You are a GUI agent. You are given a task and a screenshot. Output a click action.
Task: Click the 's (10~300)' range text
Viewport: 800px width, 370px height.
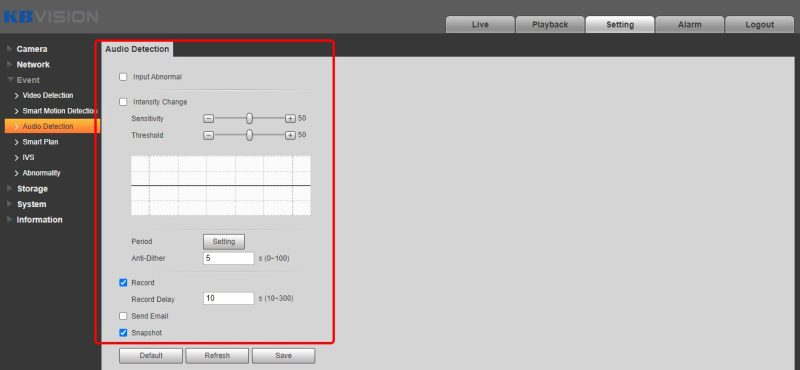click(276, 298)
